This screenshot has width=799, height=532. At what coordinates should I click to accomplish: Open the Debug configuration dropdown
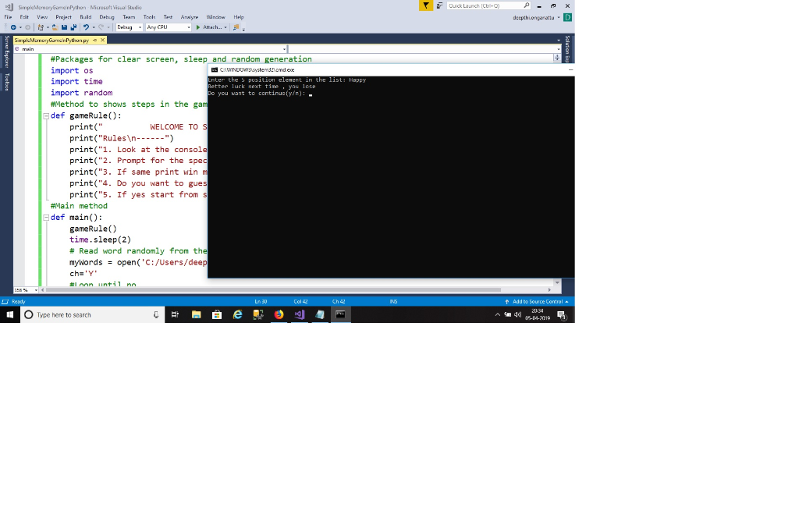click(142, 27)
